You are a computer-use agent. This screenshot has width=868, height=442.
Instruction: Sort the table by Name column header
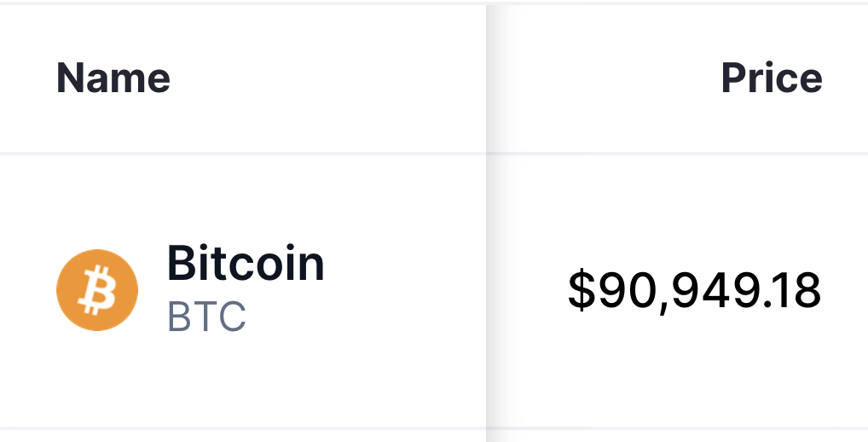tap(113, 79)
